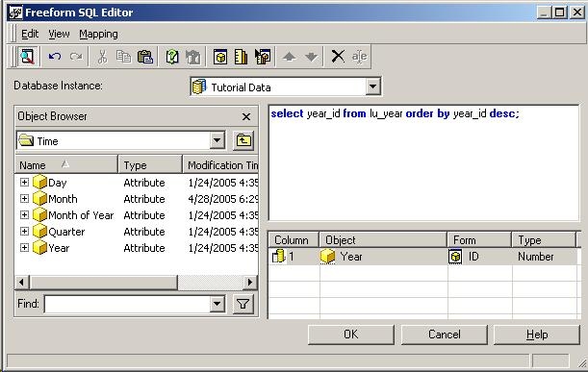
Task: Open the Time folder dropdown
Action: [x=217, y=141]
